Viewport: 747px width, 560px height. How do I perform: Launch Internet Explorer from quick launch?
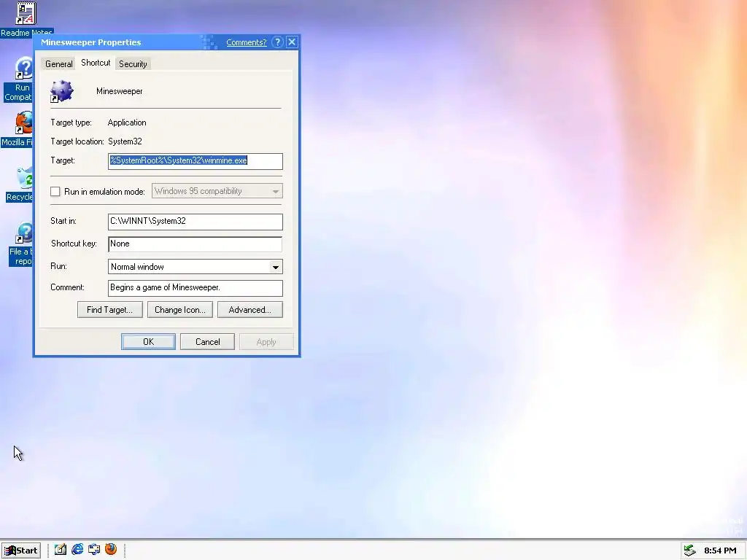[77, 550]
